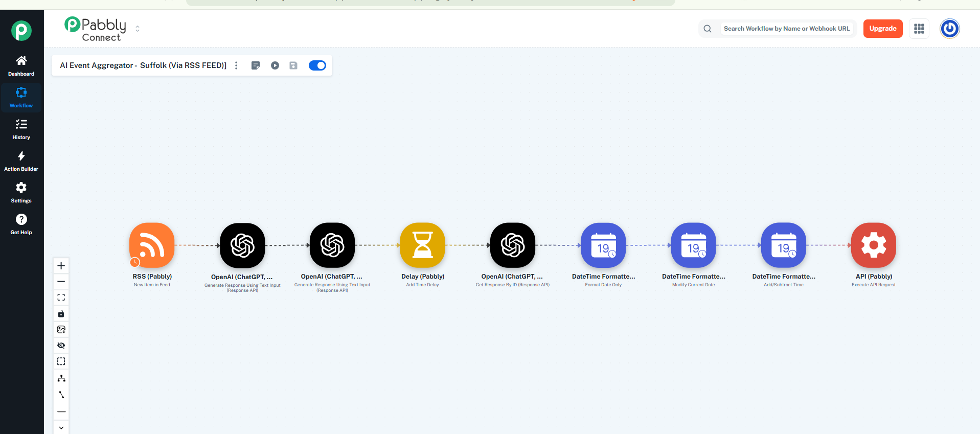
Task: Select Workflow in the left sidebar
Action: click(x=21, y=98)
